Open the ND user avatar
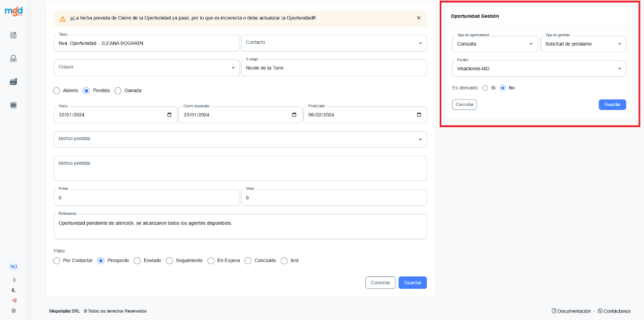The height and width of the screenshot is (320, 644). pyautogui.click(x=14, y=267)
